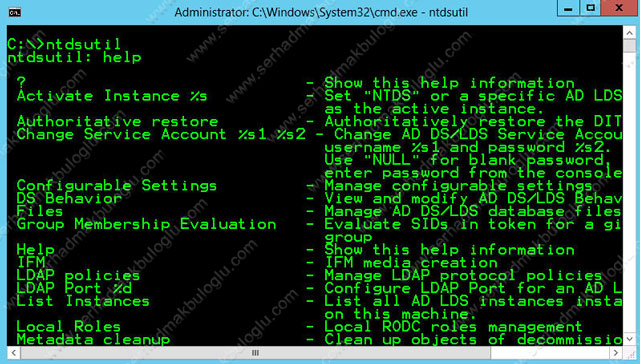Click 'Use "NULL" for blank password' line

pos(464,160)
